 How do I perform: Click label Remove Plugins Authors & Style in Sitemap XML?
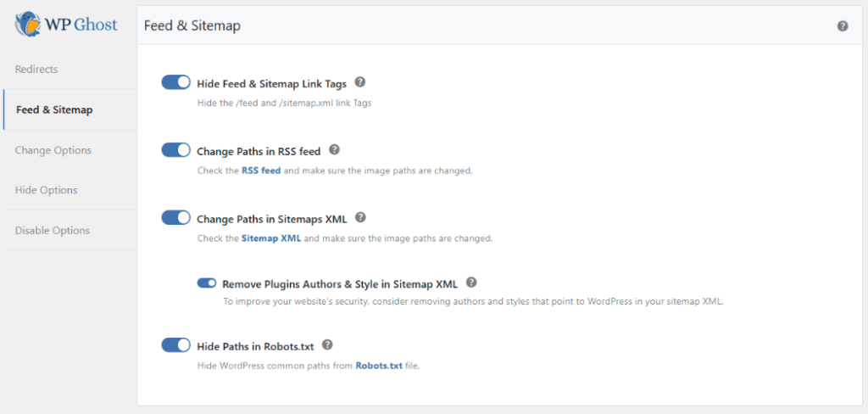coord(340,284)
